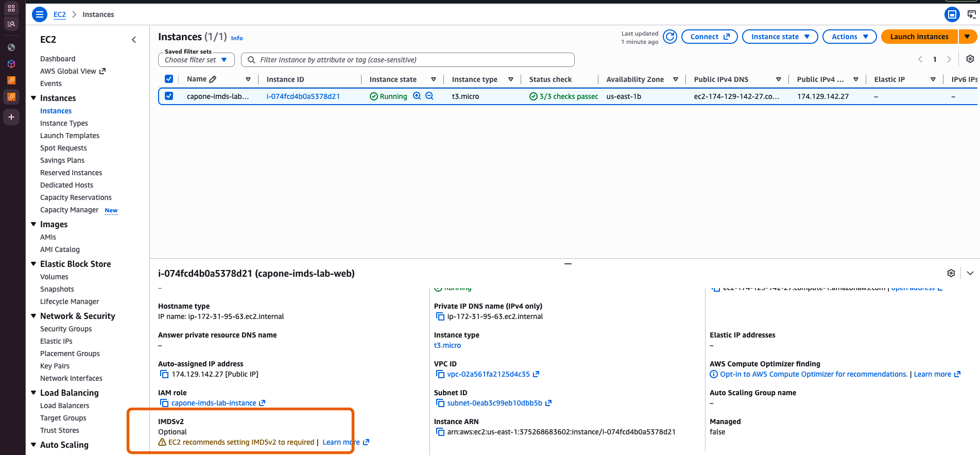Click the search icon in left app strip

[x=11, y=24]
